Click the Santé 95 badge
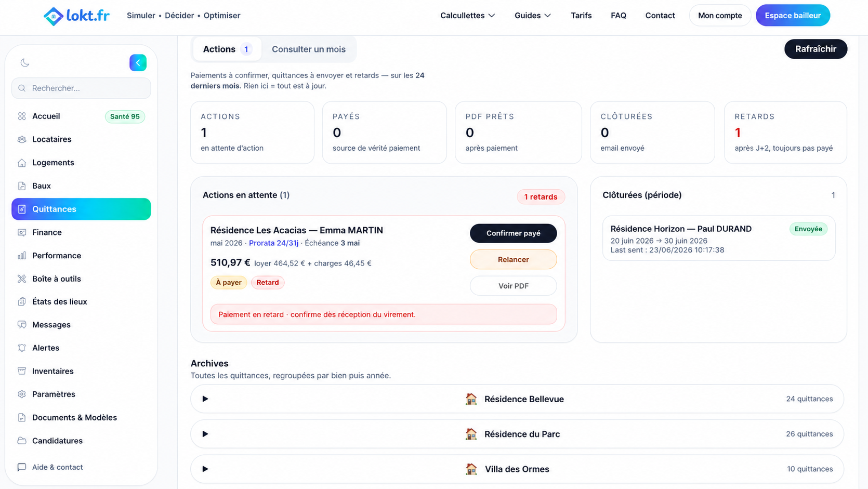 coord(125,116)
